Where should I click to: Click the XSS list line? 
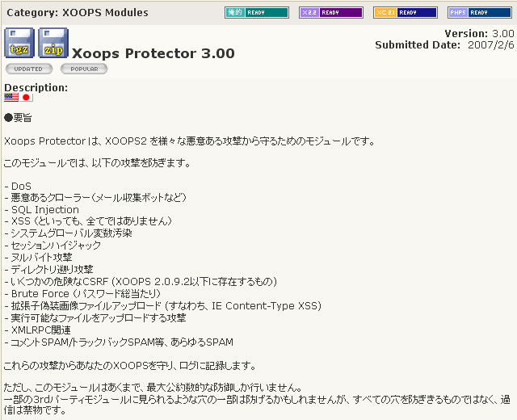coord(88,221)
